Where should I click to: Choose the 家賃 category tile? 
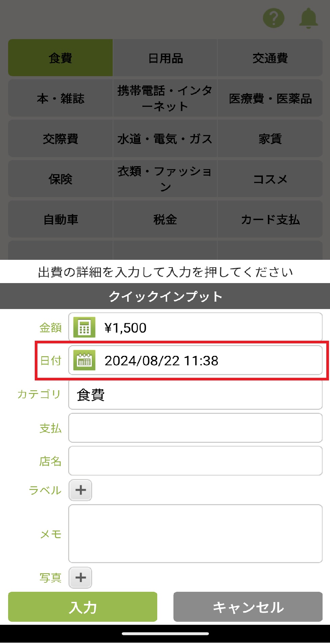pyautogui.click(x=270, y=139)
